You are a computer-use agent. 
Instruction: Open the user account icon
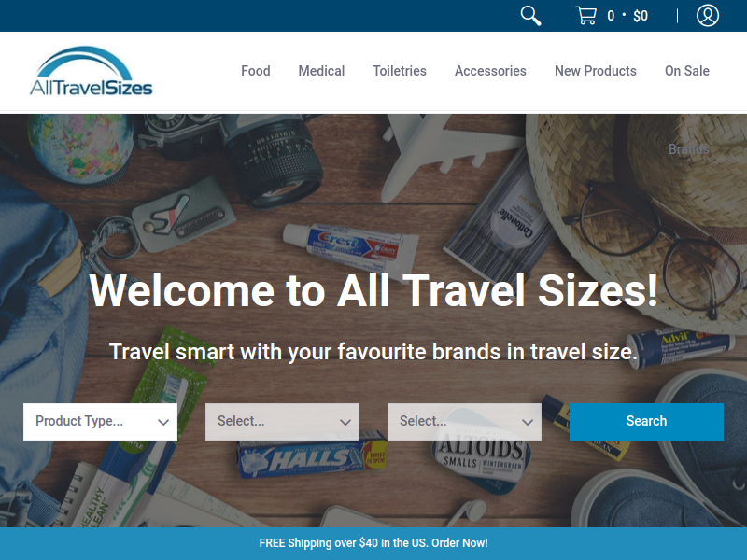tap(708, 16)
